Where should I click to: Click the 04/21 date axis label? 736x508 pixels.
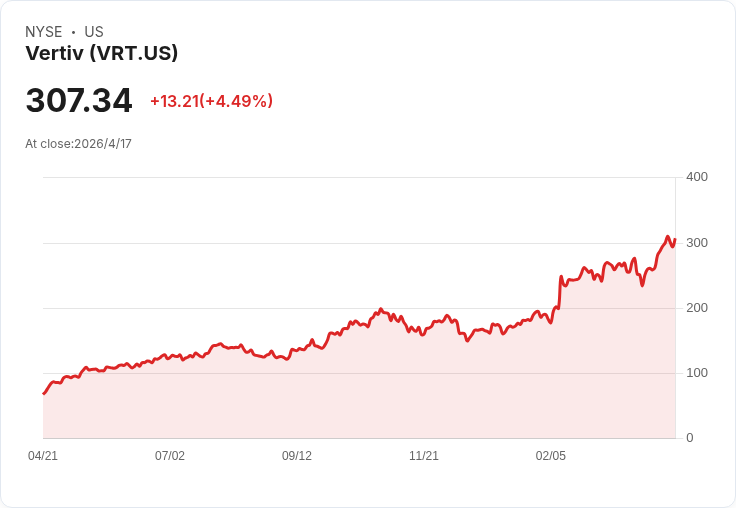pyautogui.click(x=43, y=456)
